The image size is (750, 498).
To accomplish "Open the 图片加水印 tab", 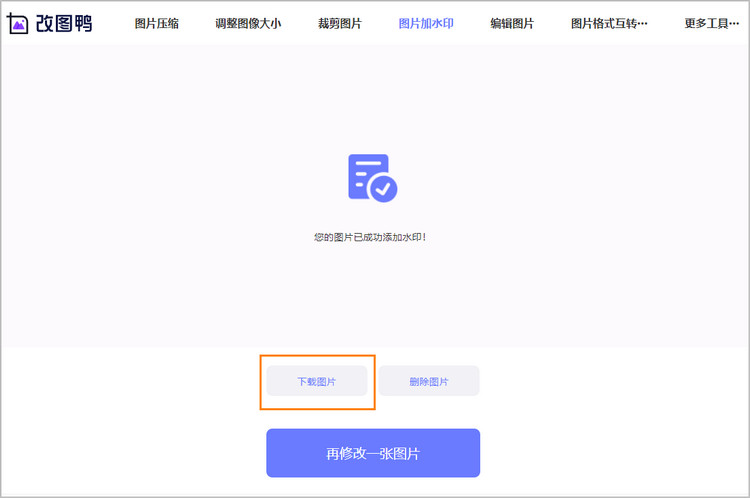I will pyautogui.click(x=426, y=23).
